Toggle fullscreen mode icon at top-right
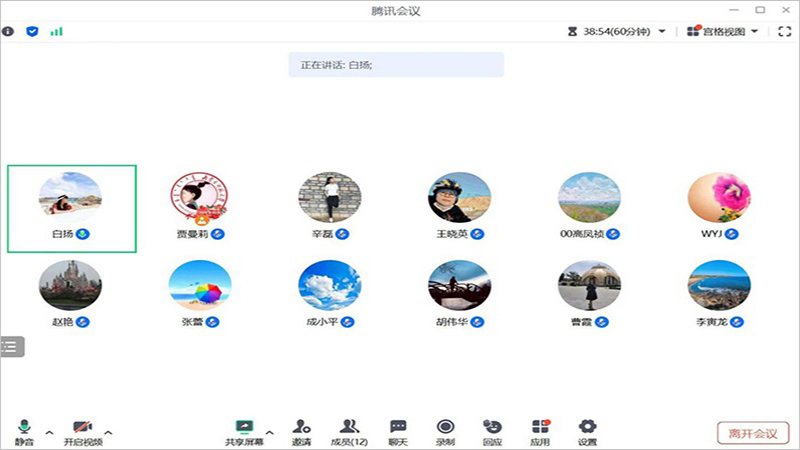 [x=784, y=31]
